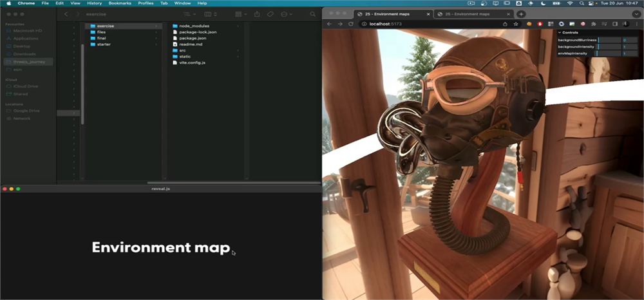Open the View menu
The width and height of the screenshot is (644, 300).
[x=75, y=3]
